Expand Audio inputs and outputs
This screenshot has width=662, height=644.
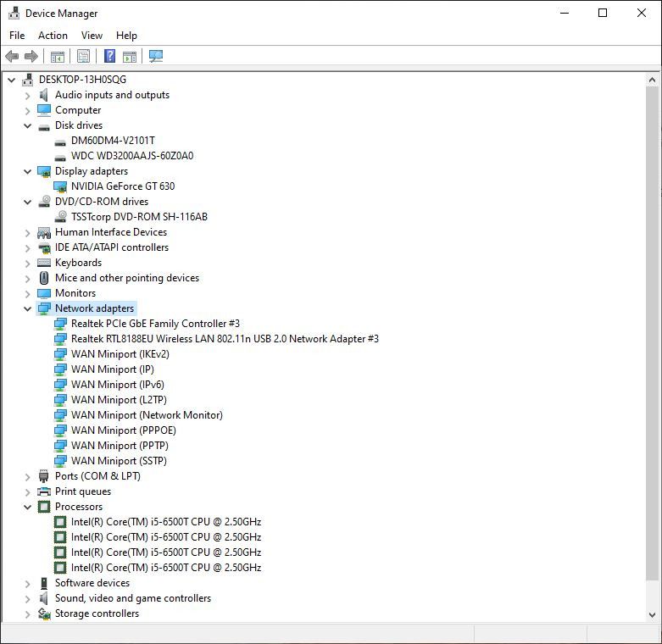[27, 96]
